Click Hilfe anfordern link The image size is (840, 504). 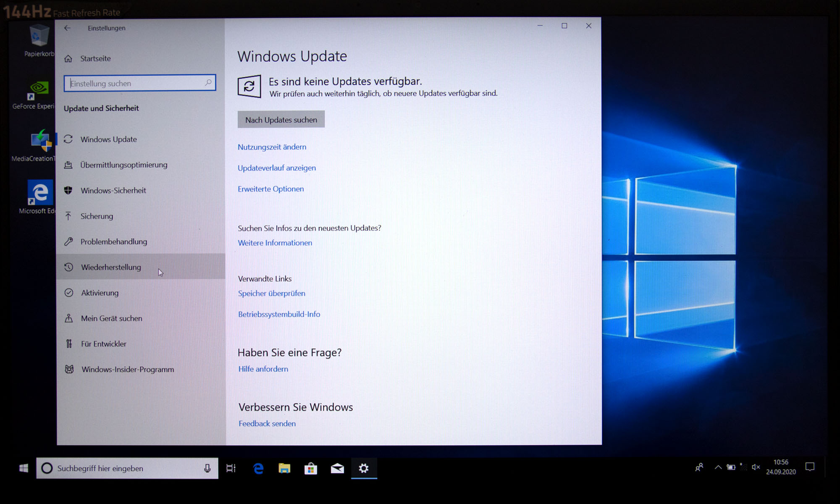[263, 369]
